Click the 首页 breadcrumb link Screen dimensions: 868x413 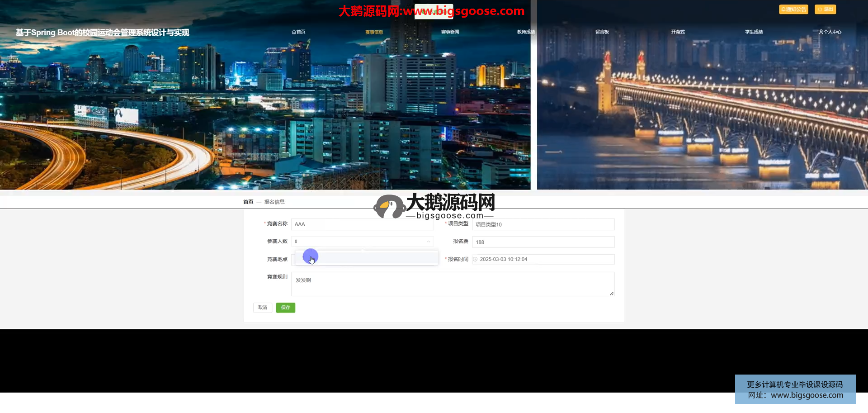pyautogui.click(x=248, y=202)
